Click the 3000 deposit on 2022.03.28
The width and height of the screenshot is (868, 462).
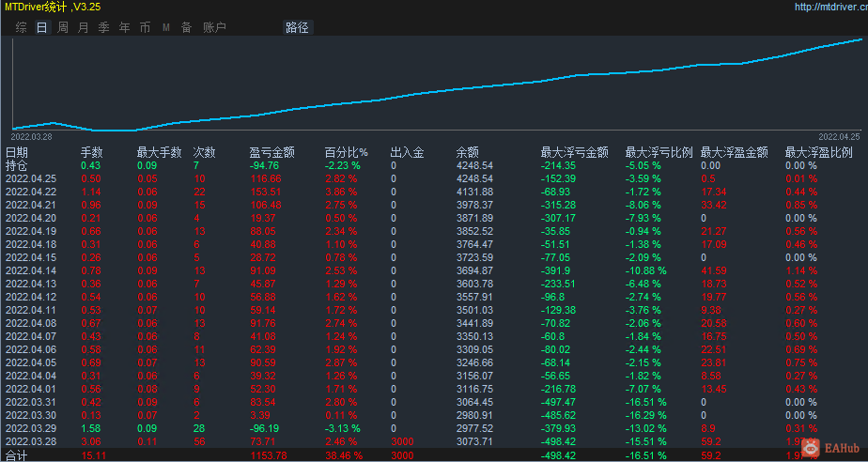(x=402, y=441)
